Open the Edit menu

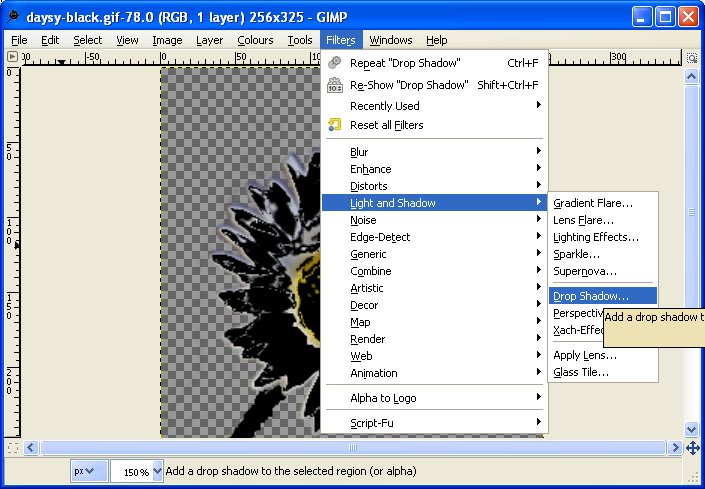click(50, 40)
